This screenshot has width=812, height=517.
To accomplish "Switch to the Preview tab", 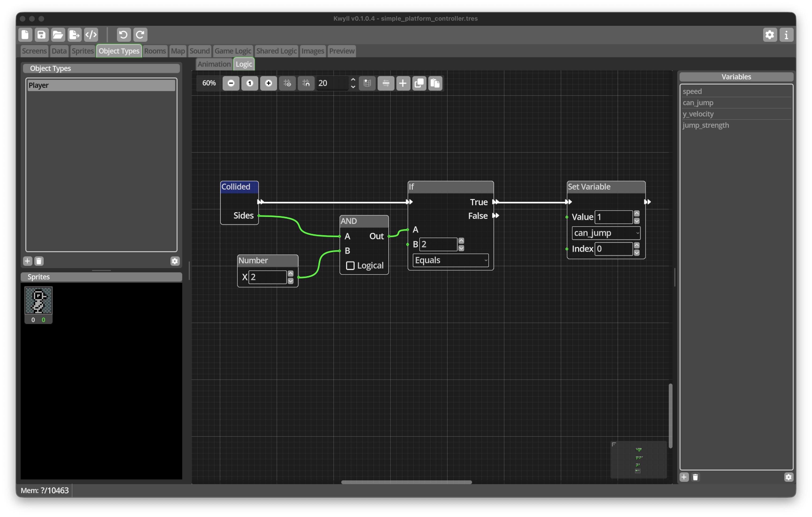I will point(342,51).
